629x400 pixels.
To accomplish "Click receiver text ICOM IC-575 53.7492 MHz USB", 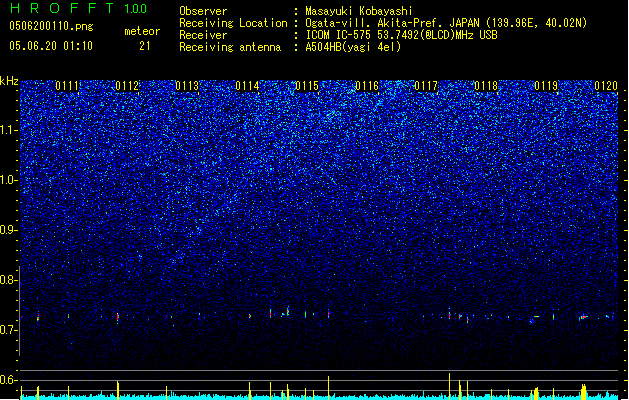I will pos(402,35).
